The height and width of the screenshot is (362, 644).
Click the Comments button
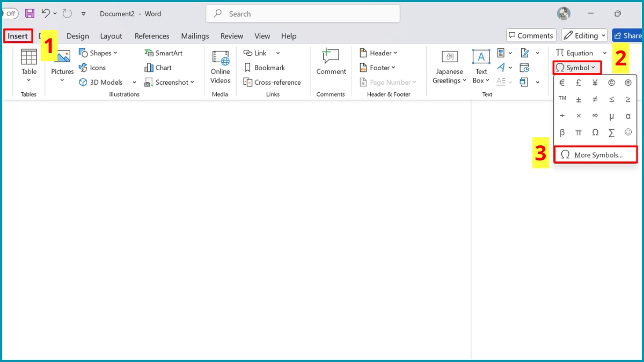click(530, 35)
